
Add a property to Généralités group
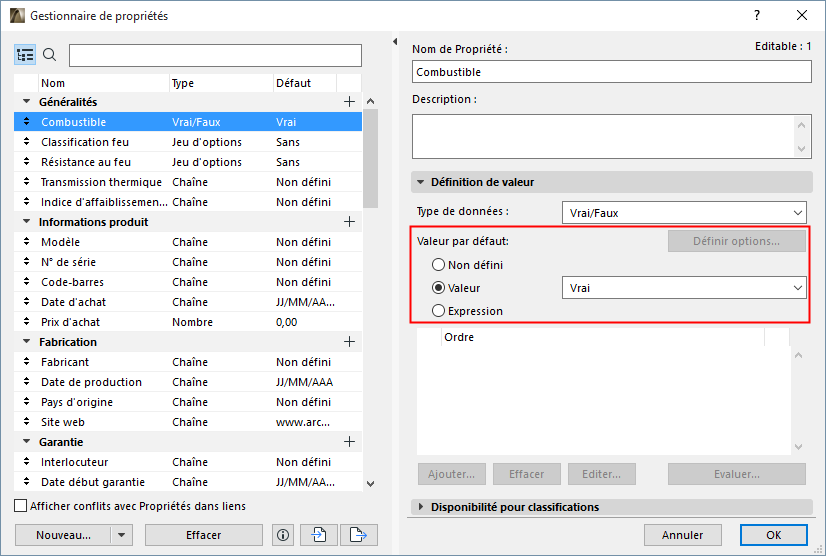point(349,102)
